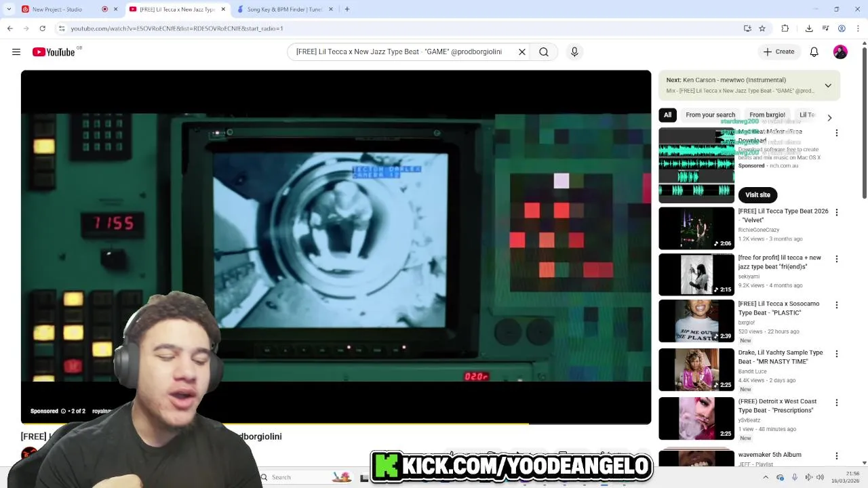Image resolution: width=868 pixels, height=488 pixels.
Task: Go forward with the browser forward arrow
Action: [26, 28]
